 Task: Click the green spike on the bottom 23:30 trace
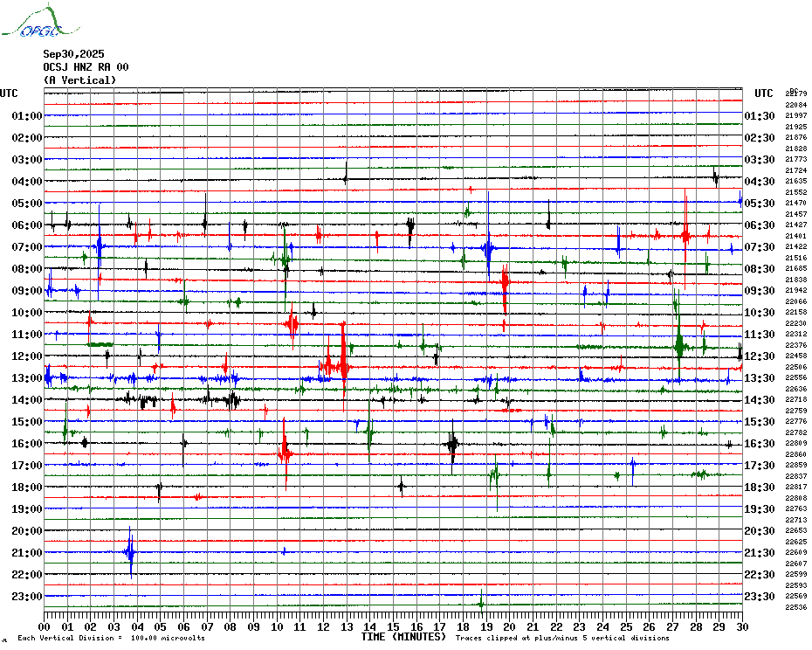[481, 604]
